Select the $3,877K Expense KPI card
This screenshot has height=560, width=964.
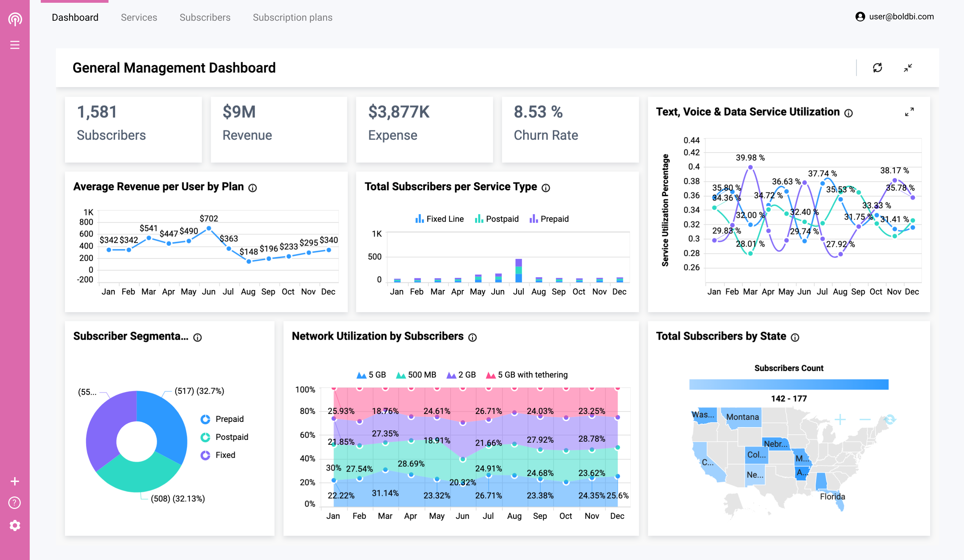(x=424, y=129)
